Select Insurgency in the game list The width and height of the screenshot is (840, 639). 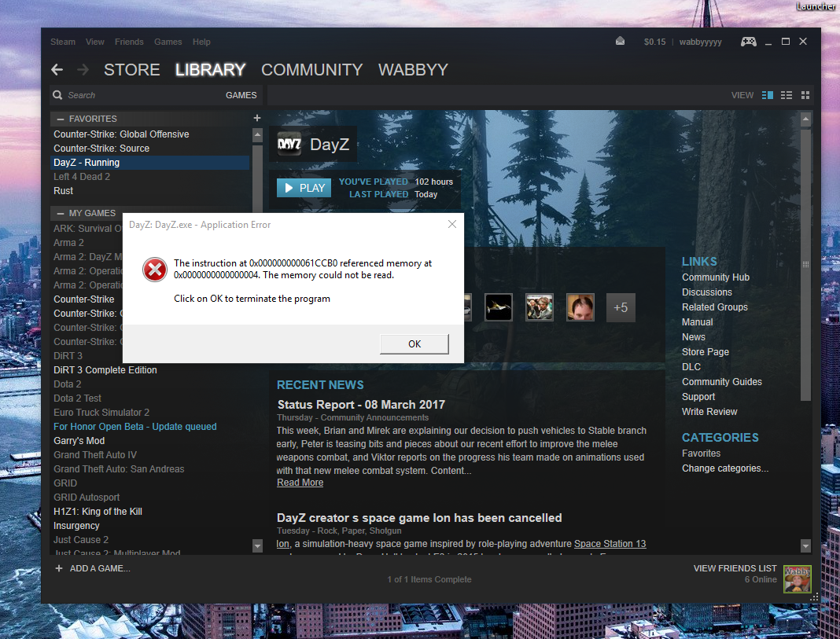[x=76, y=526]
